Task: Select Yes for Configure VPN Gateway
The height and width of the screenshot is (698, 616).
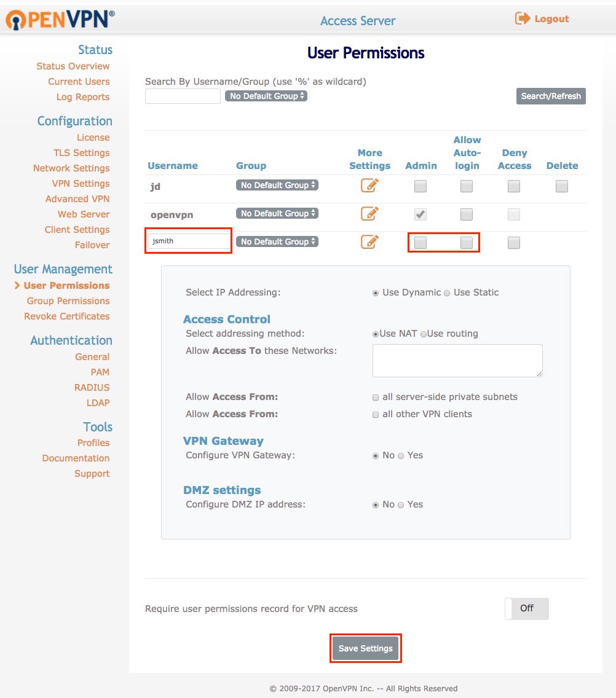Action: click(401, 456)
